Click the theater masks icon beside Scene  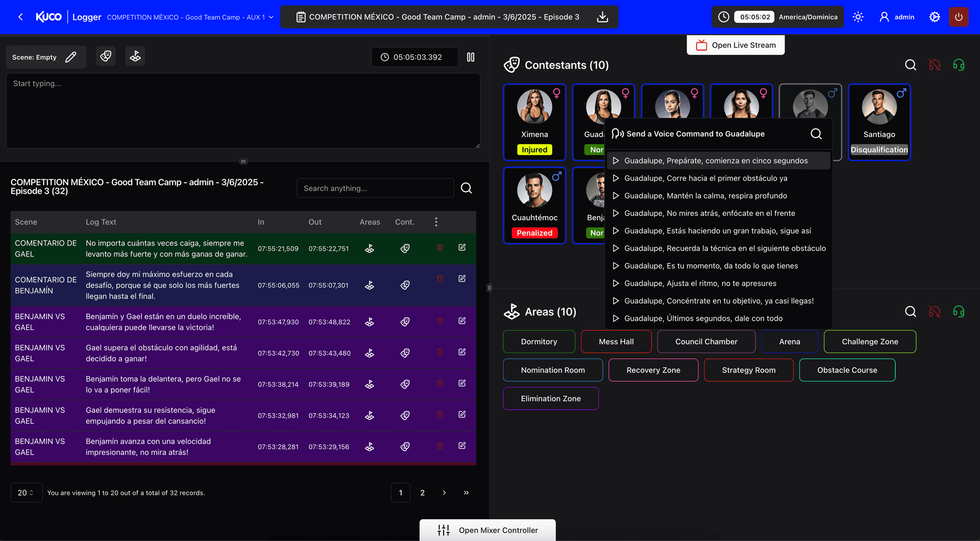click(x=106, y=56)
